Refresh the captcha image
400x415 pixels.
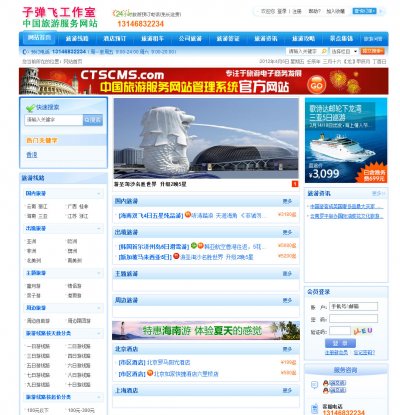(363, 331)
